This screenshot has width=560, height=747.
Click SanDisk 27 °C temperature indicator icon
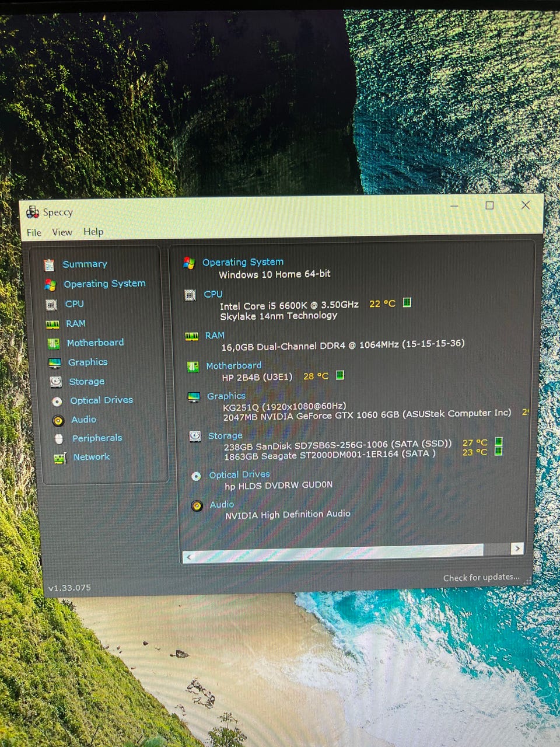(x=498, y=442)
